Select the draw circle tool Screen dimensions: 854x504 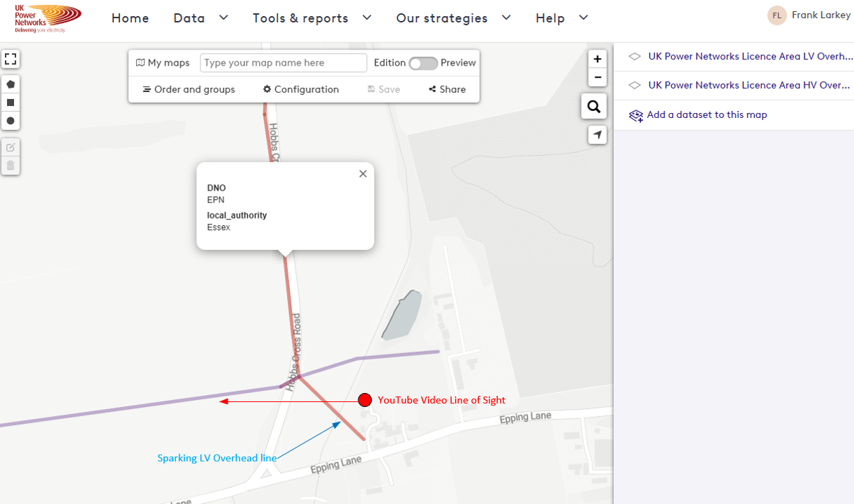pos(10,121)
